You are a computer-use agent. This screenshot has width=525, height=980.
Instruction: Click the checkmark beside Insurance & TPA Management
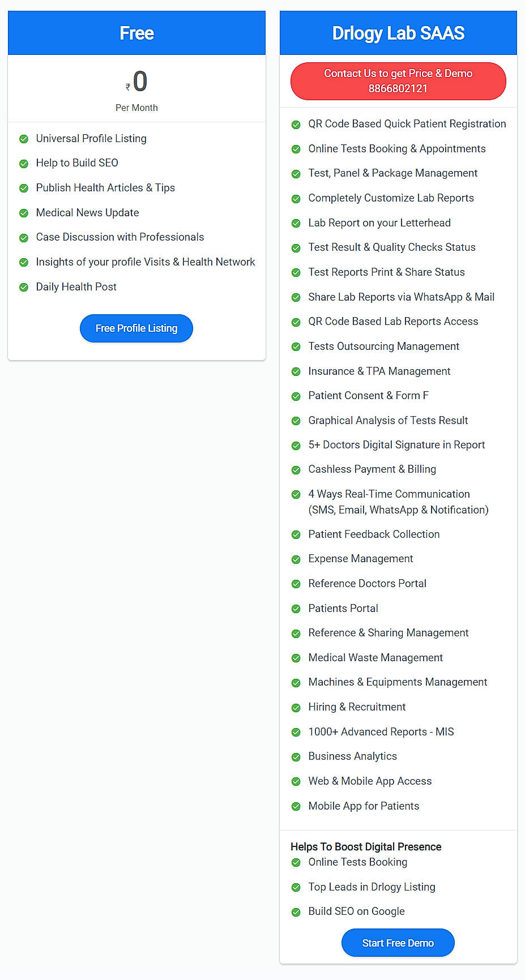pyautogui.click(x=296, y=371)
